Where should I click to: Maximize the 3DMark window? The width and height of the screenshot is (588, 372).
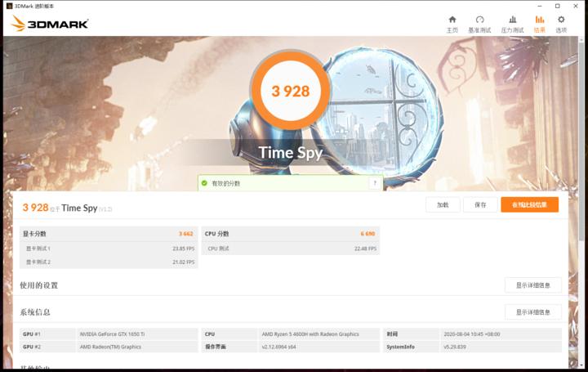558,6
